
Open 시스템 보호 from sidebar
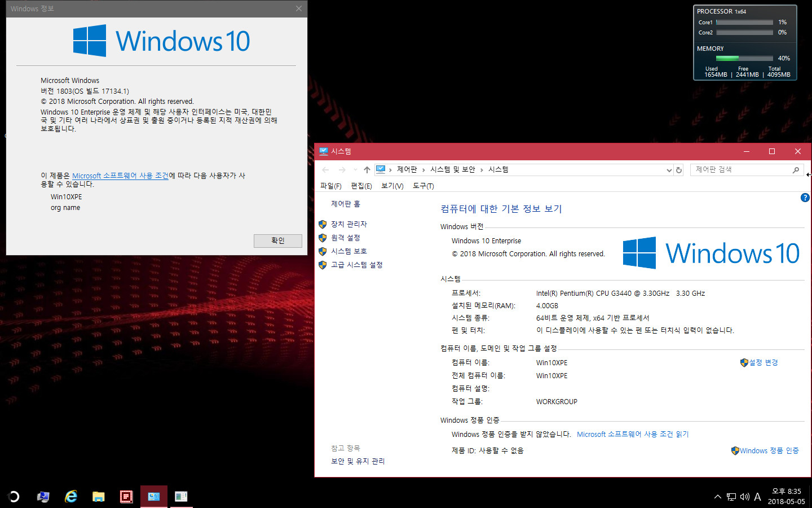(349, 251)
